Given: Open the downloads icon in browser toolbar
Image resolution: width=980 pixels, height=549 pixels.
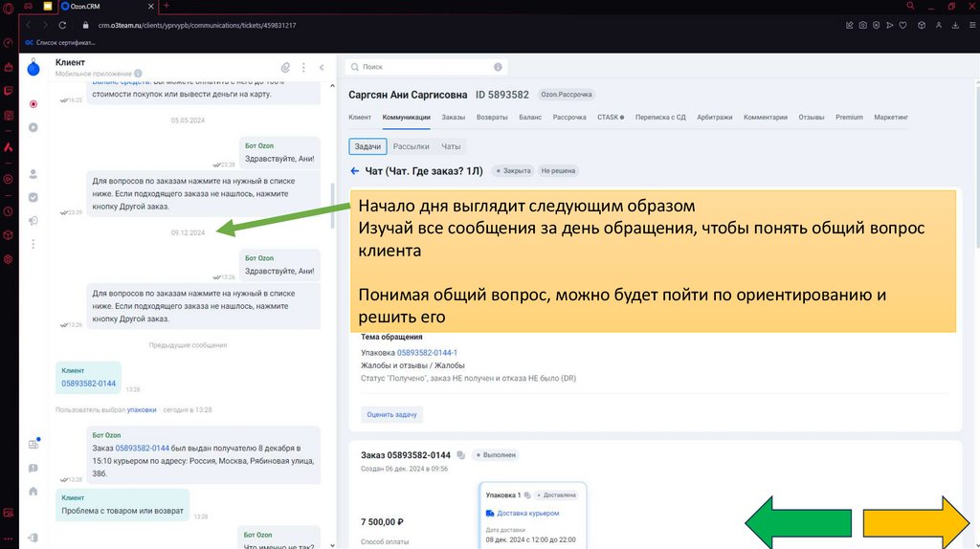Looking at the screenshot, I should 955,25.
